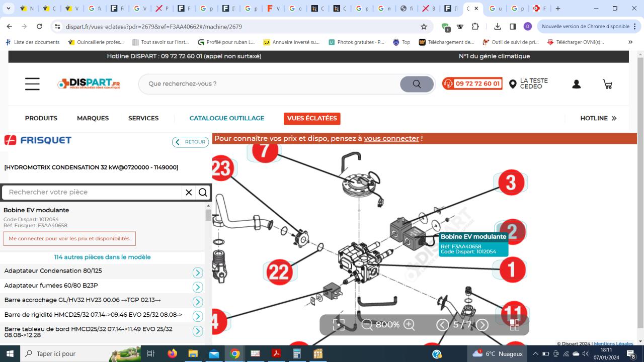Open the Windows notification center
The image size is (644, 362).
point(630,353)
